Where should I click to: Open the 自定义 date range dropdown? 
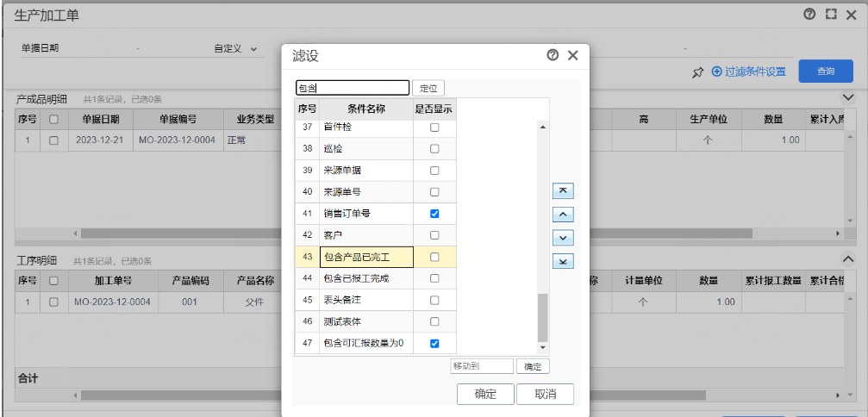236,48
